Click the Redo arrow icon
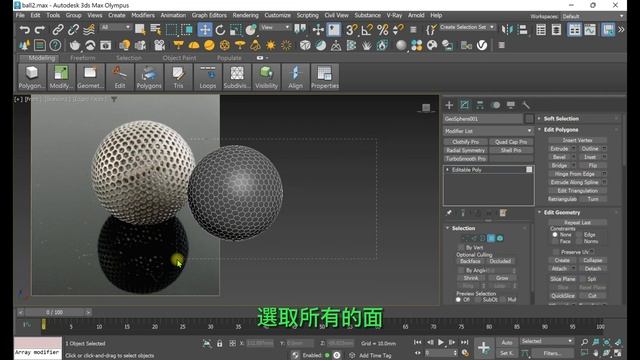The height and width of the screenshot is (360, 640). click(40, 29)
